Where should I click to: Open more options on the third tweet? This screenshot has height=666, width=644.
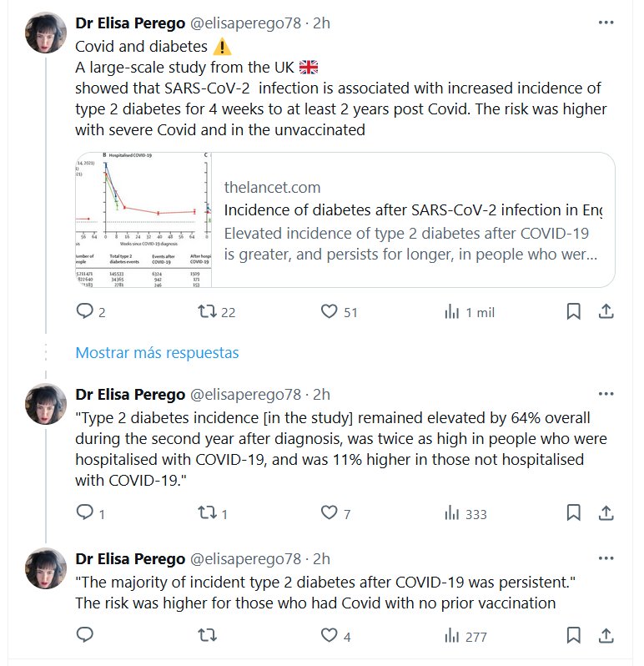click(x=606, y=558)
